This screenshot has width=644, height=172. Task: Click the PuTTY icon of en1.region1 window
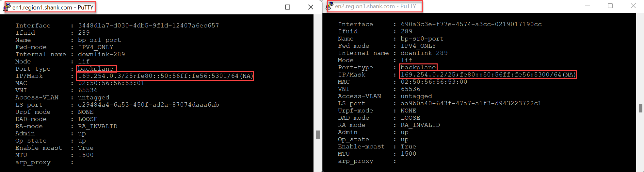(7, 7)
